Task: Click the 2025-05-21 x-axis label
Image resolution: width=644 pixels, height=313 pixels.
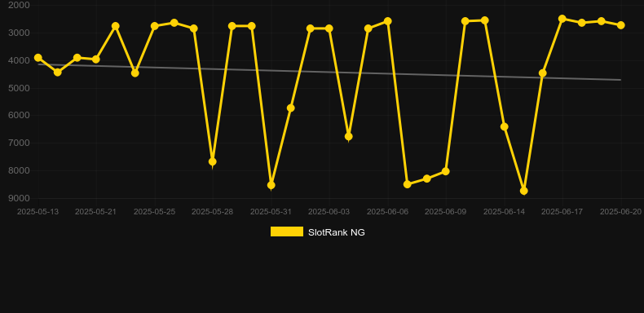Action: point(95,212)
